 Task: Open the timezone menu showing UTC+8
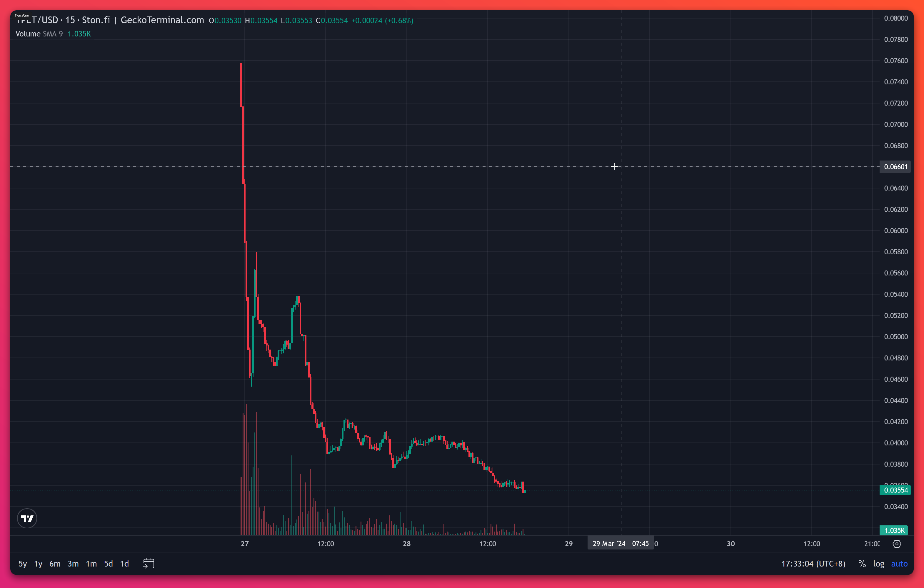click(813, 564)
